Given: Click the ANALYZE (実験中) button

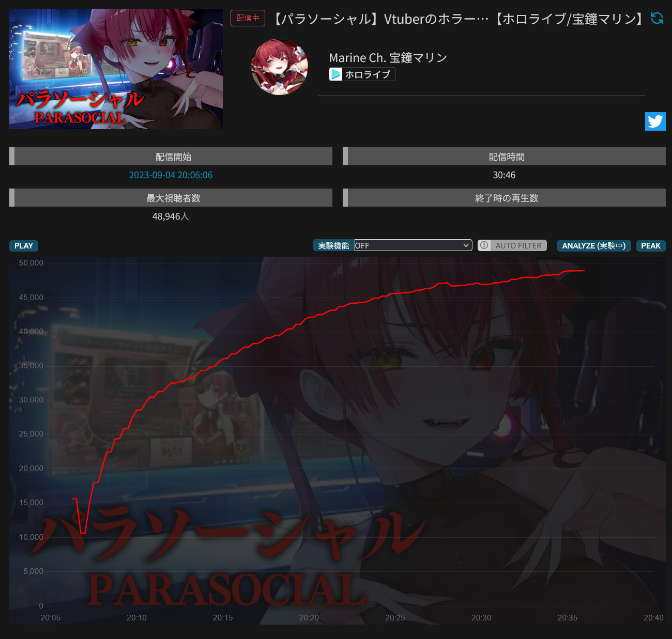Looking at the screenshot, I should click(x=594, y=245).
